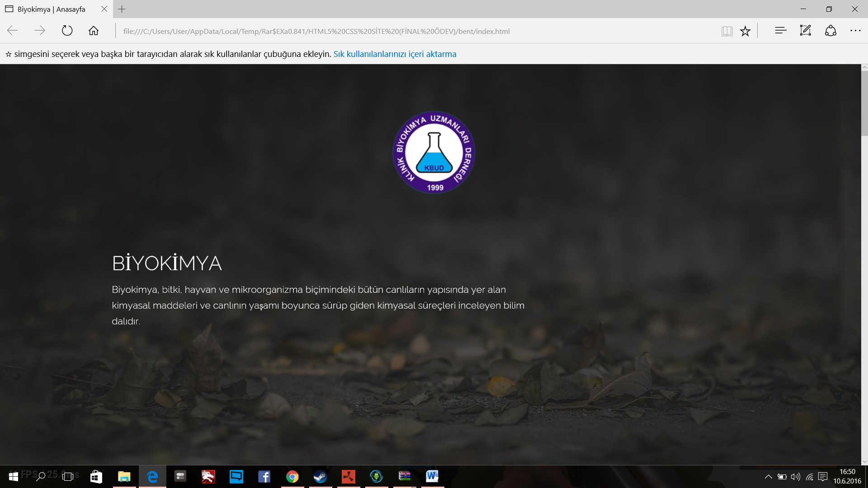Select the Biyokimya | Anasayfa tab
This screenshot has width=868, height=488.
pyautogui.click(x=51, y=9)
